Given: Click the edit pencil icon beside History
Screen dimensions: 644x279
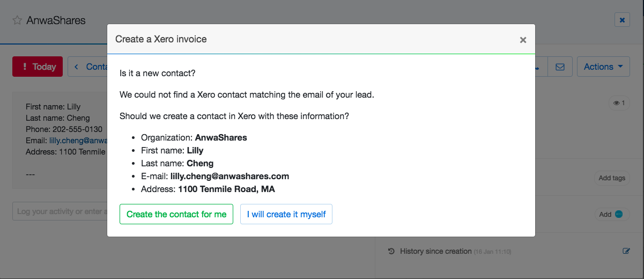Looking at the screenshot, I should point(626,251).
